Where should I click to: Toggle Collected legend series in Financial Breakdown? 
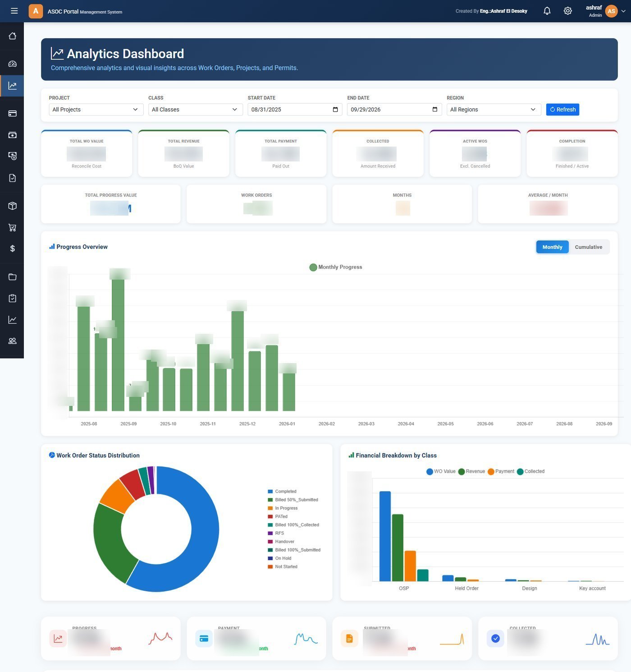pyautogui.click(x=530, y=471)
